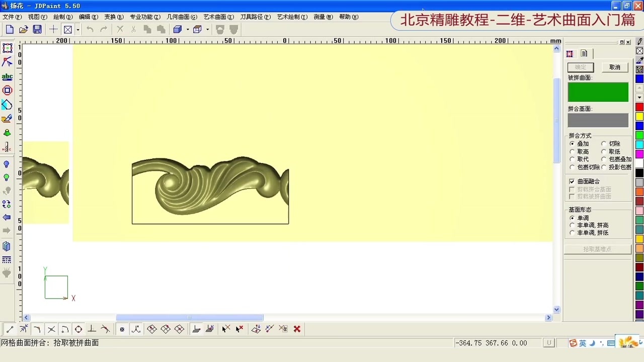The height and width of the screenshot is (362, 644).
Task: Click the pencil icon above color palette
Action: [x=639, y=42]
